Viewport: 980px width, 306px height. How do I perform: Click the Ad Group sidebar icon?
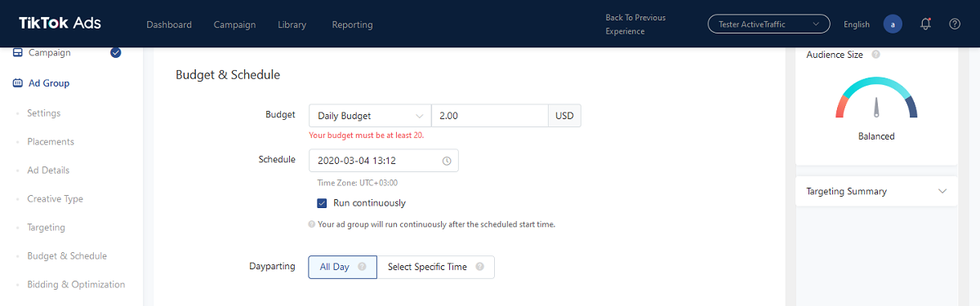(18, 83)
